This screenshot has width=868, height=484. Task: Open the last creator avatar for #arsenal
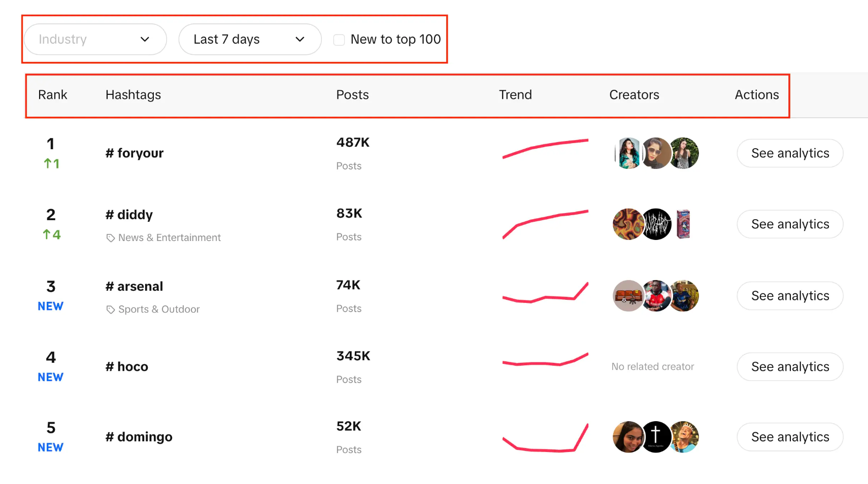684,296
